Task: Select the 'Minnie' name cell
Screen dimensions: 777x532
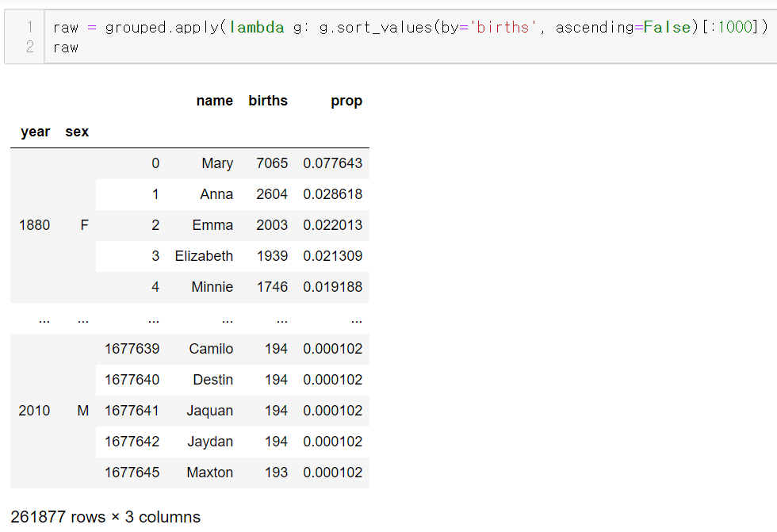Action: point(212,287)
